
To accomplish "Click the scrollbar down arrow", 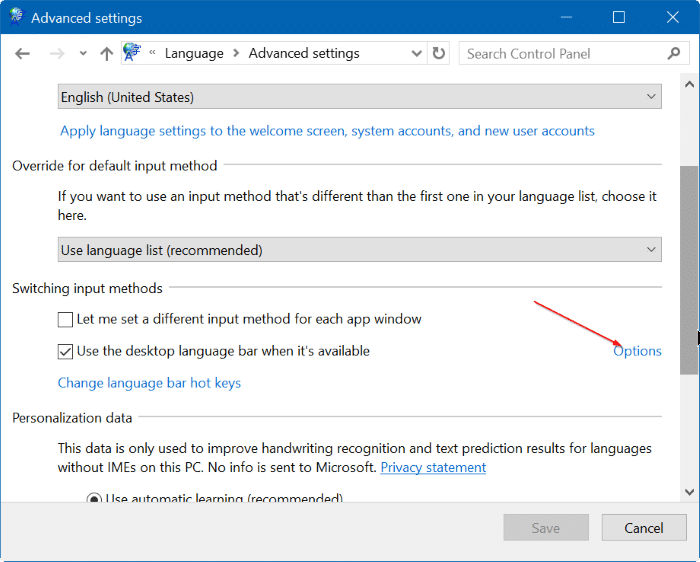I will tap(689, 492).
